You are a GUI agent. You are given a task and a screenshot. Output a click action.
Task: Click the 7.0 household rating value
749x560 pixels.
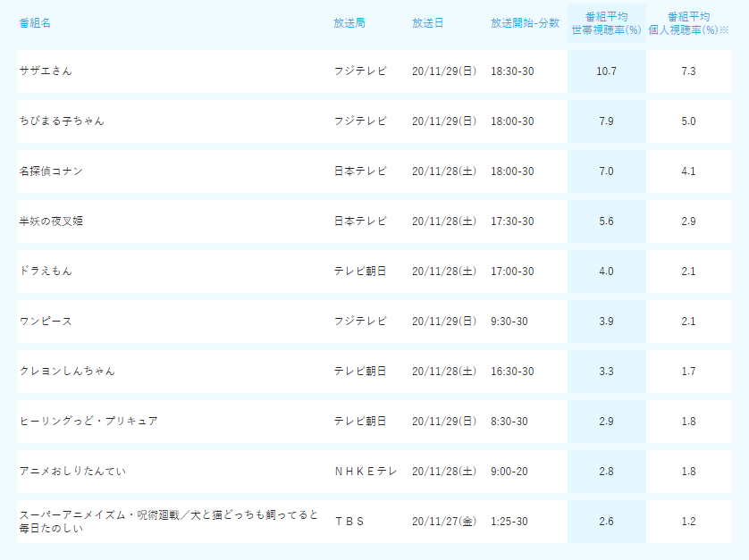pos(606,171)
